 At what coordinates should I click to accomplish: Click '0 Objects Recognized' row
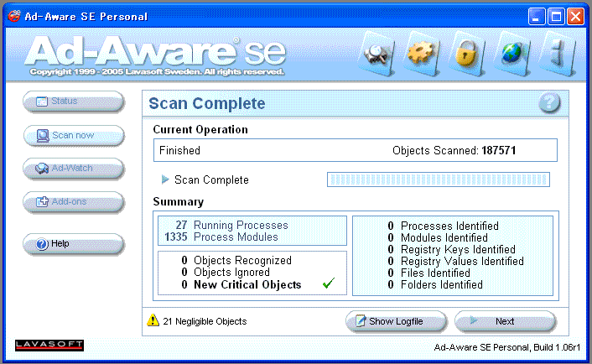236,260
